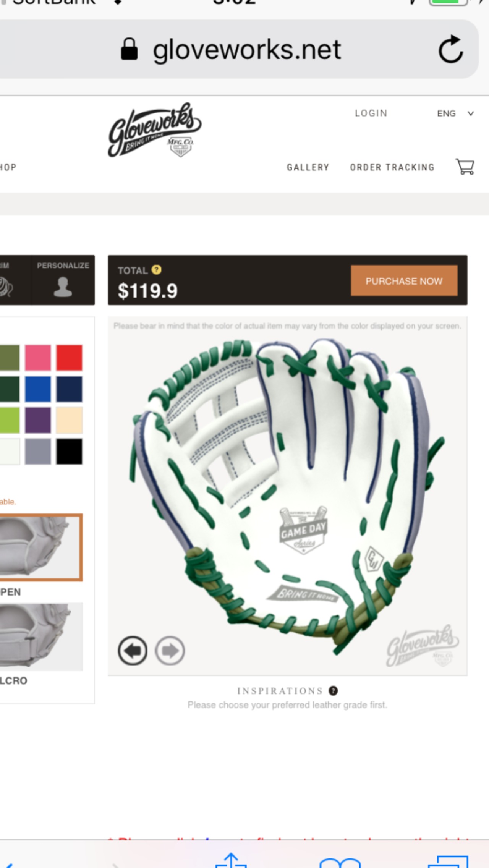Open the Gallery menu item
The width and height of the screenshot is (489, 868).
point(308,167)
